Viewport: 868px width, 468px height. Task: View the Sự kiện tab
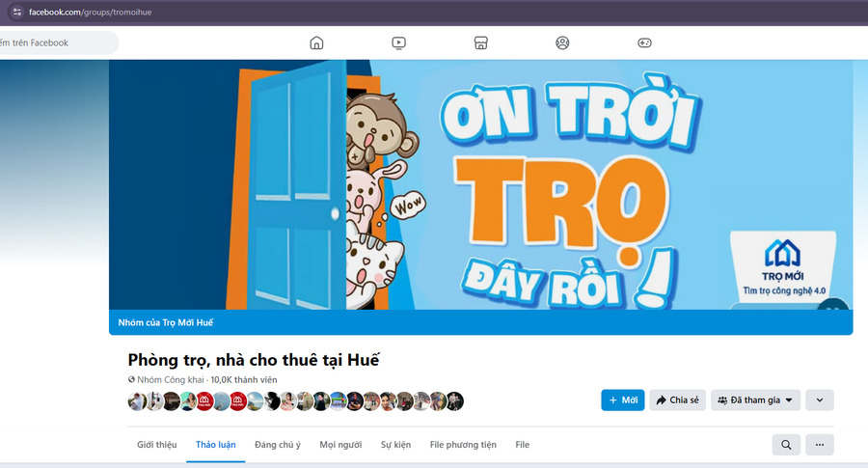(395, 445)
